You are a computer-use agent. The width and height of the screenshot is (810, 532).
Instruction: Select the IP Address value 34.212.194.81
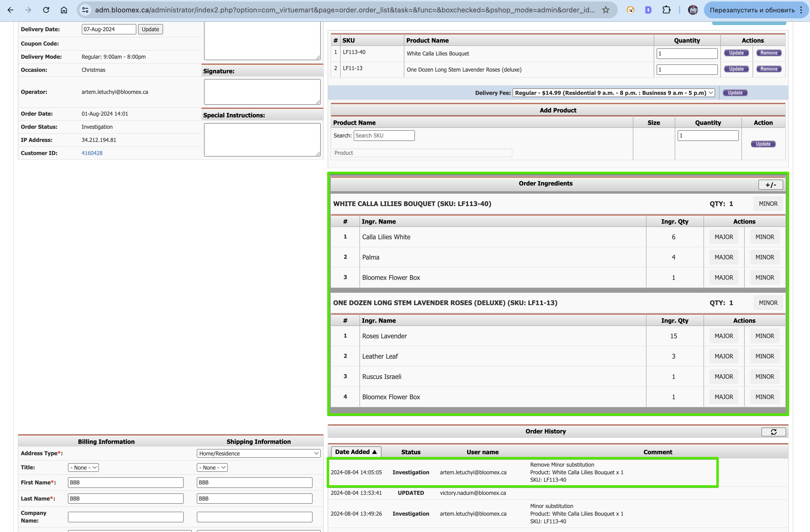click(99, 140)
